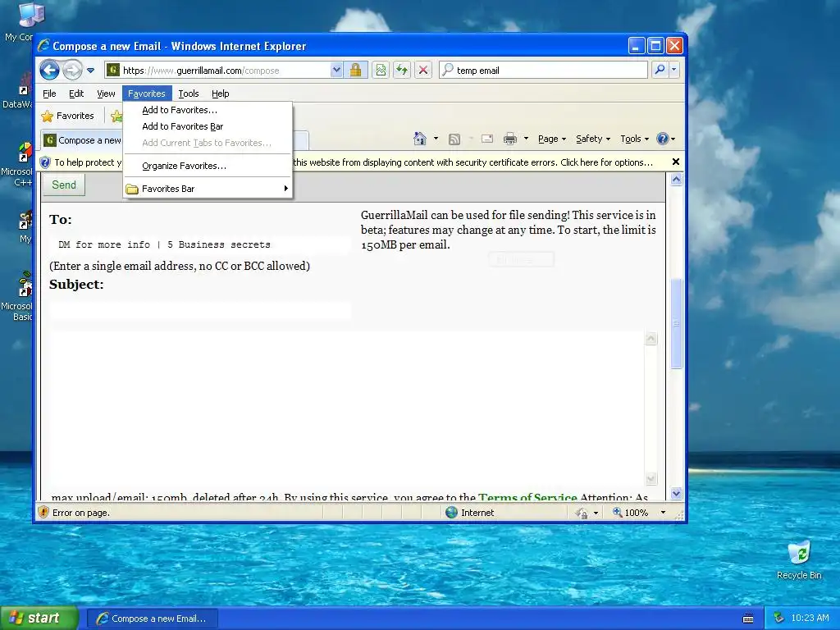Click the To field with 'DM for more info'

coord(200,244)
